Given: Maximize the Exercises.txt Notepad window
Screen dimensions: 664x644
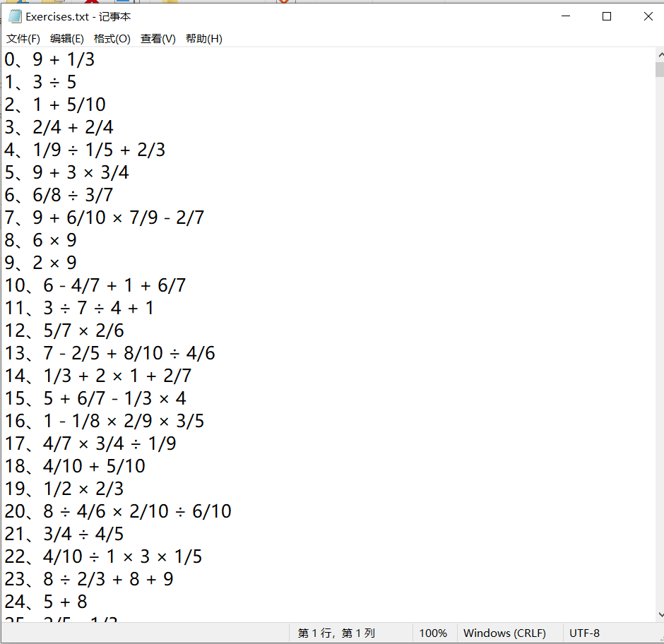Looking at the screenshot, I should [x=606, y=16].
